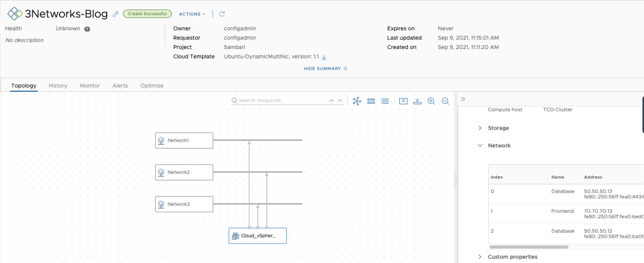This screenshot has width=644, height=263.
Task: Switch to the Monitor tab
Action: 89,86
